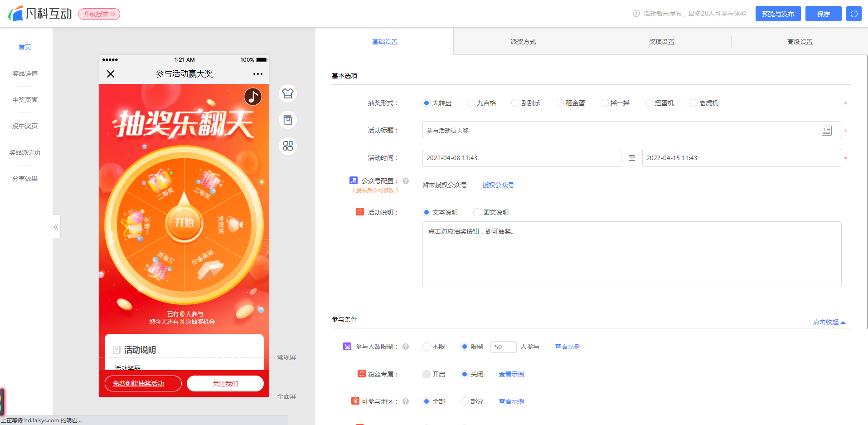Click the end time field 2022-04-15 11:43
This screenshot has height=425, width=868.
742,158
